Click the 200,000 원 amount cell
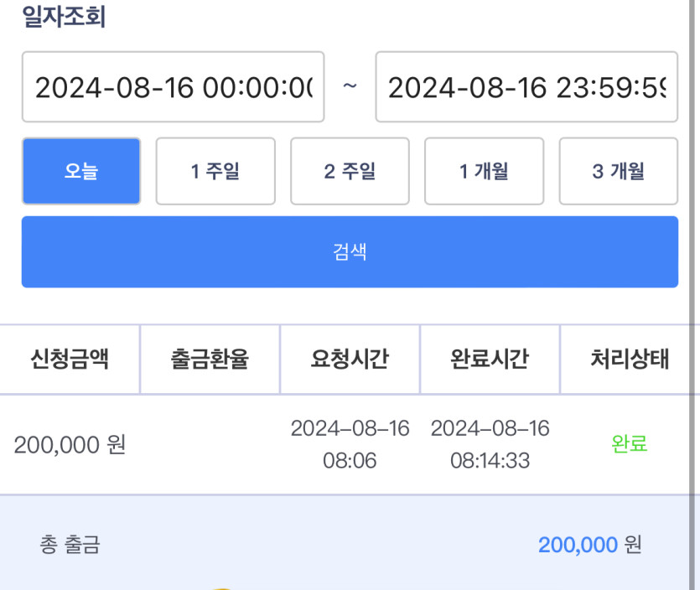Image resolution: width=700 pixels, height=590 pixels. [x=70, y=444]
